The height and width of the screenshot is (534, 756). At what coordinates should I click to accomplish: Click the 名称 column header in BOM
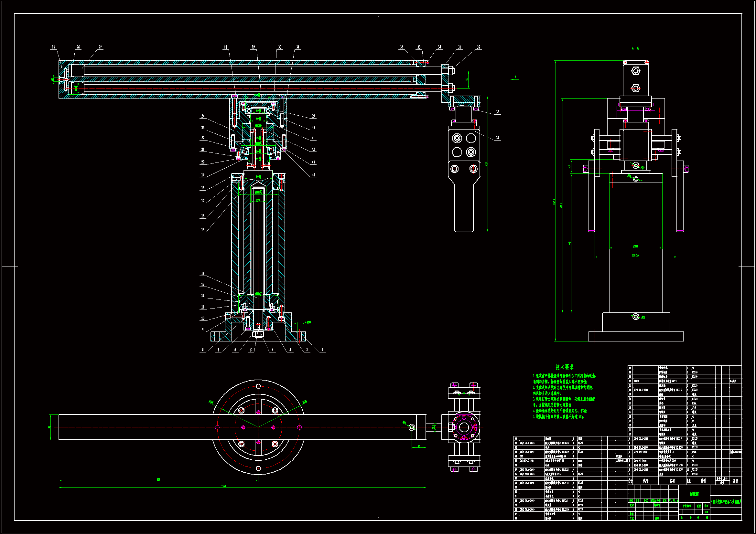pyautogui.click(x=672, y=481)
